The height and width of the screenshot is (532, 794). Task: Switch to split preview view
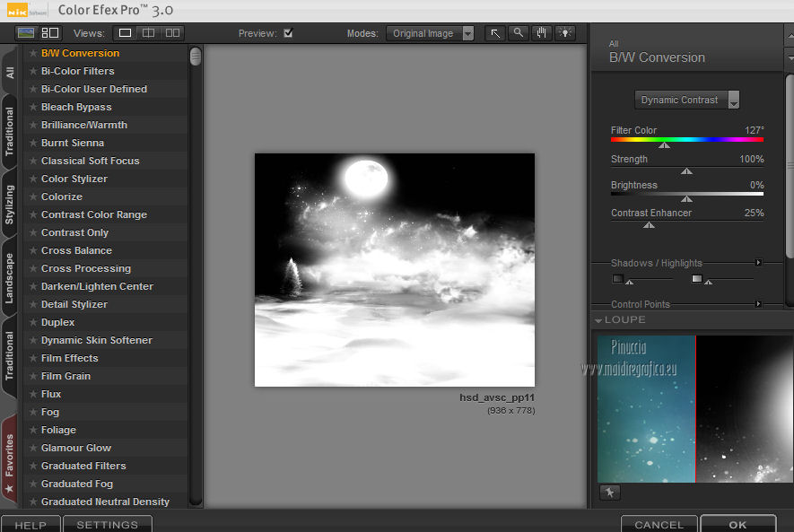click(x=149, y=33)
